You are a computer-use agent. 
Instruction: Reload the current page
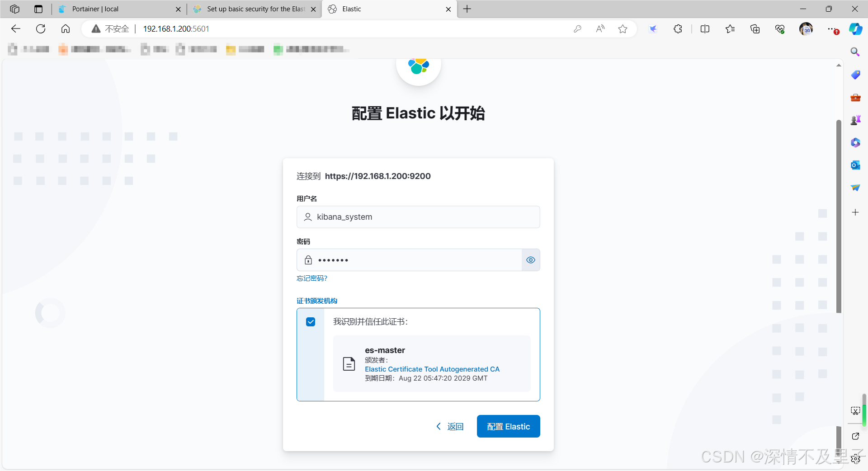(41, 29)
